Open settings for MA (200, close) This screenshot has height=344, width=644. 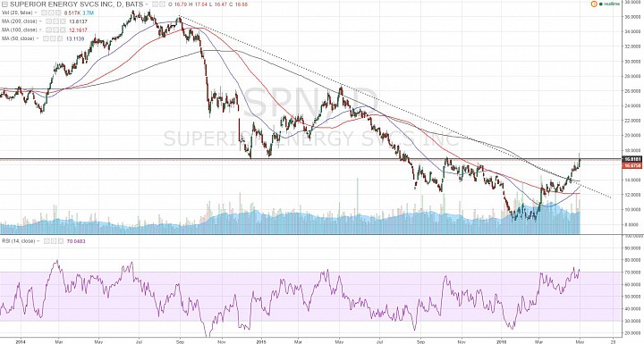pos(55,21)
